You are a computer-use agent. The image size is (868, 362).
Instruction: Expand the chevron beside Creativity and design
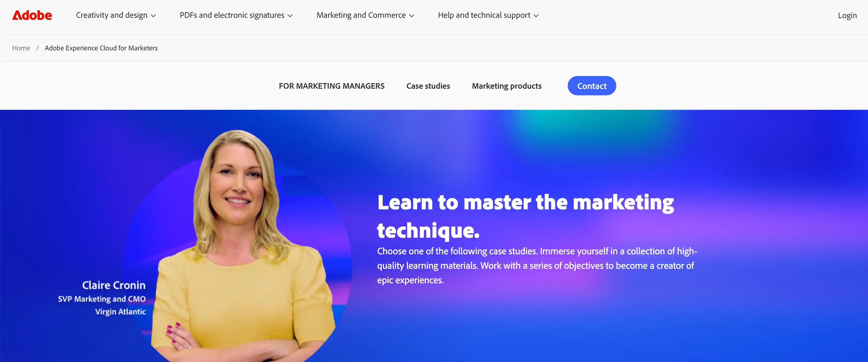click(x=153, y=16)
